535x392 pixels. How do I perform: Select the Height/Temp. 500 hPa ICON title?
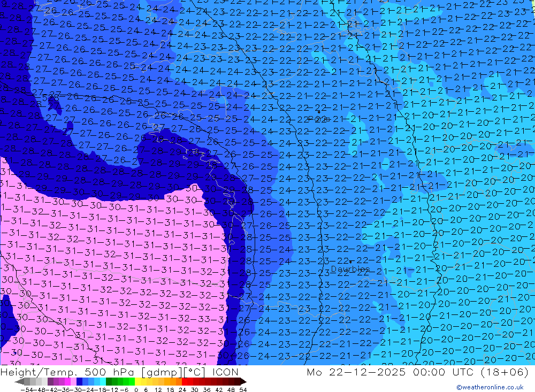tap(119, 372)
